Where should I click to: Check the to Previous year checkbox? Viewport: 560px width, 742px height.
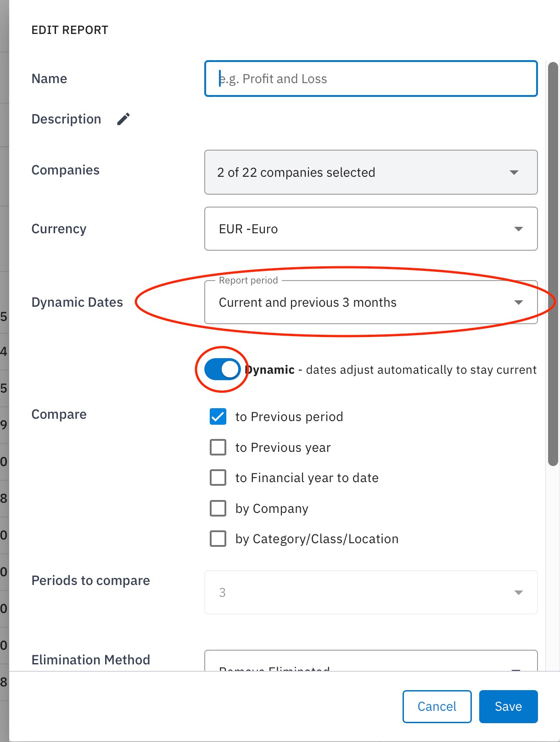pos(218,447)
